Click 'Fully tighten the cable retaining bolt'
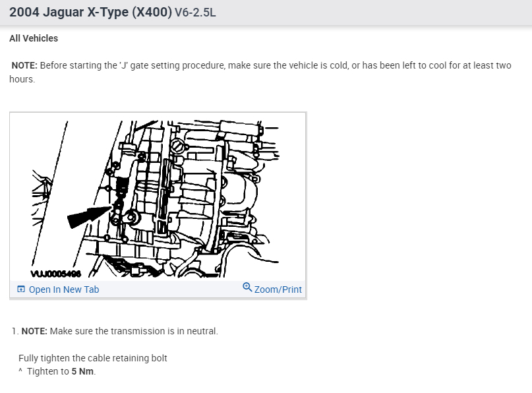Screen dimensions: 532x393 tap(93, 358)
